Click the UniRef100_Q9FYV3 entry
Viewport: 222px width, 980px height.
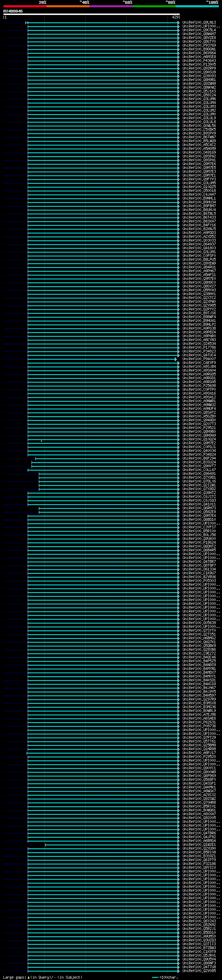tap(199, 179)
